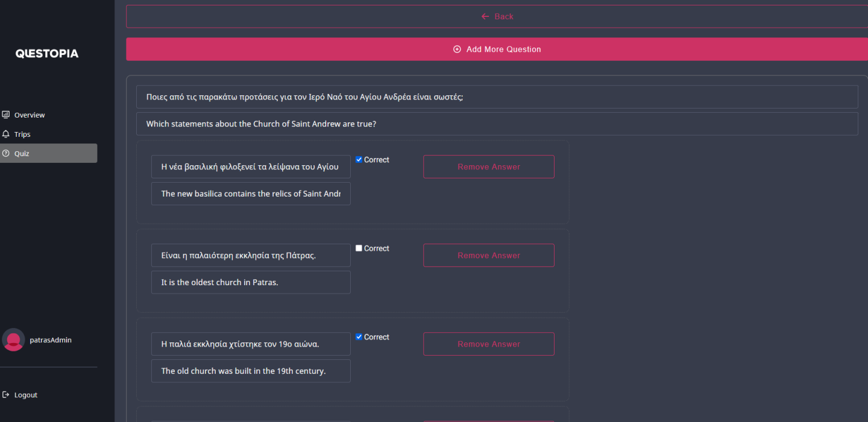Remove the 'oldest church in Patras' answer
The image size is (868, 422).
488,256
